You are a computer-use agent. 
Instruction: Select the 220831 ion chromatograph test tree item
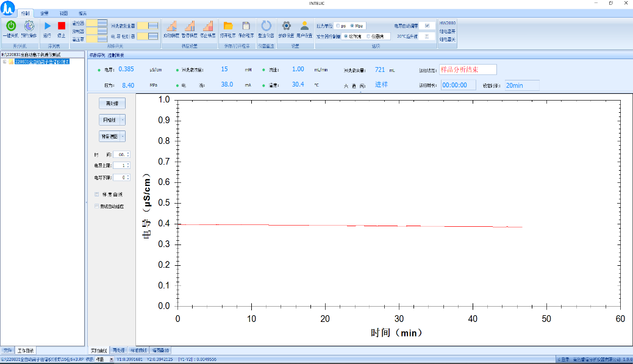pos(42,62)
